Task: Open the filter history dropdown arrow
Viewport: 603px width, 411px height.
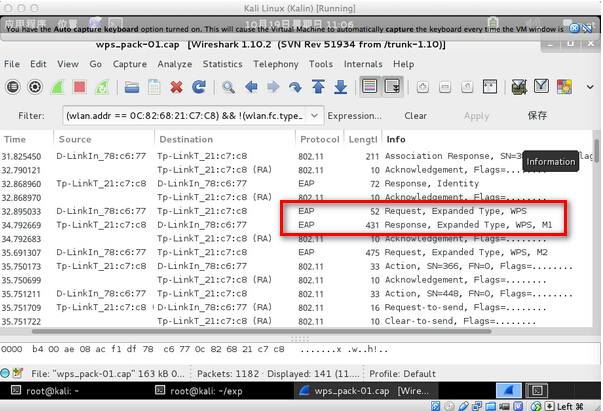Action: (x=315, y=116)
